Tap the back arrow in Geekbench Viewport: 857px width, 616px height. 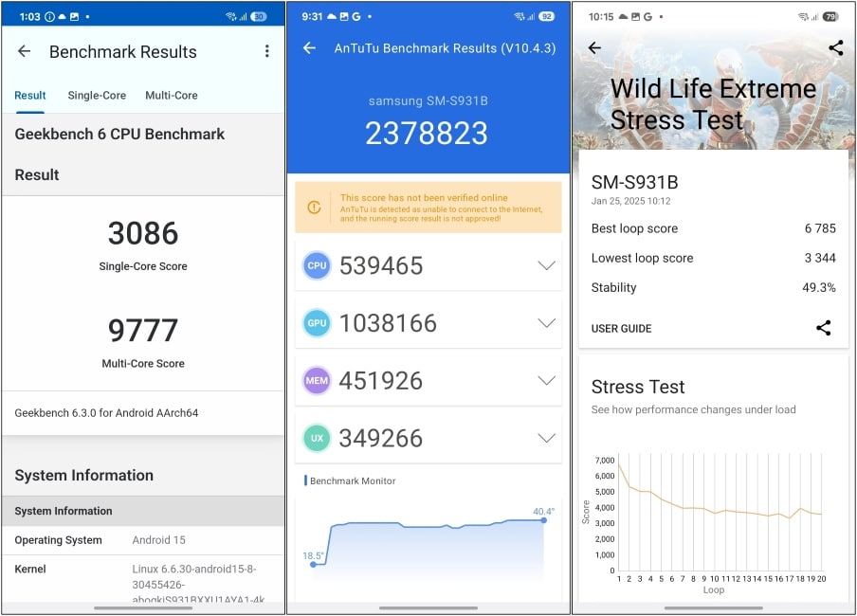[24, 51]
